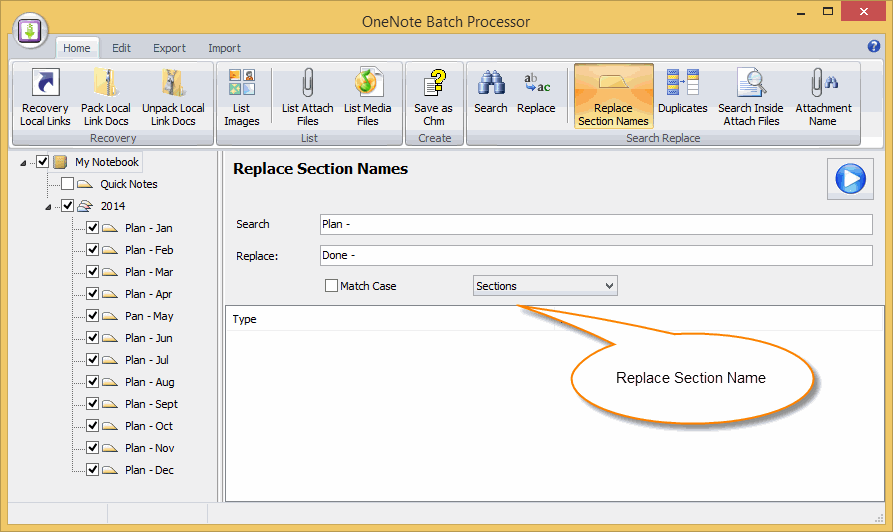The image size is (893, 532).
Task: Select Plan - Oct in tree
Action: pyautogui.click(x=149, y=426)
